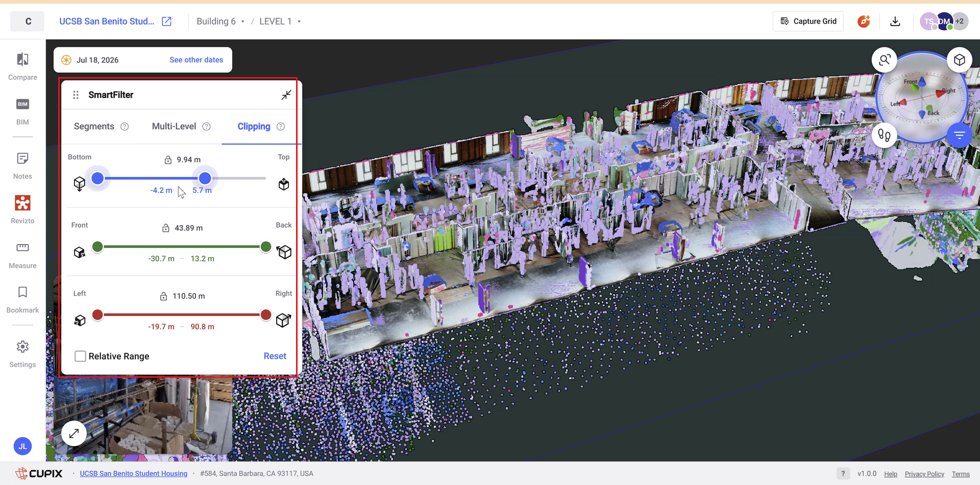The image size is (980, 485).
Task: Click the red Right slider handle
Action: (x=266, y=315)
